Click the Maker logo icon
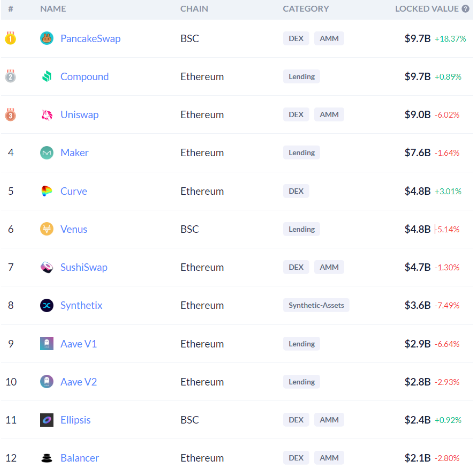The height and width of the screenshot is (472, 473). (47, 153)
